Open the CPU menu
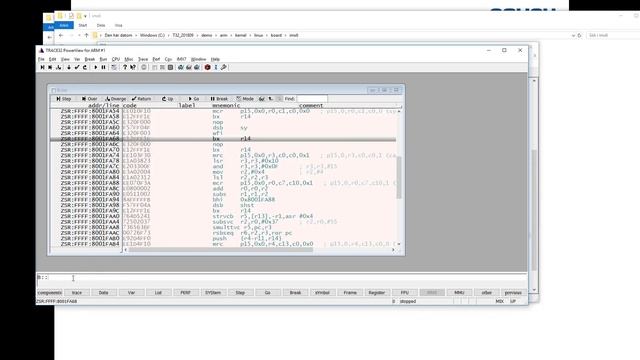The height and width of the screenshot is (360, 640). click(116, 59)
